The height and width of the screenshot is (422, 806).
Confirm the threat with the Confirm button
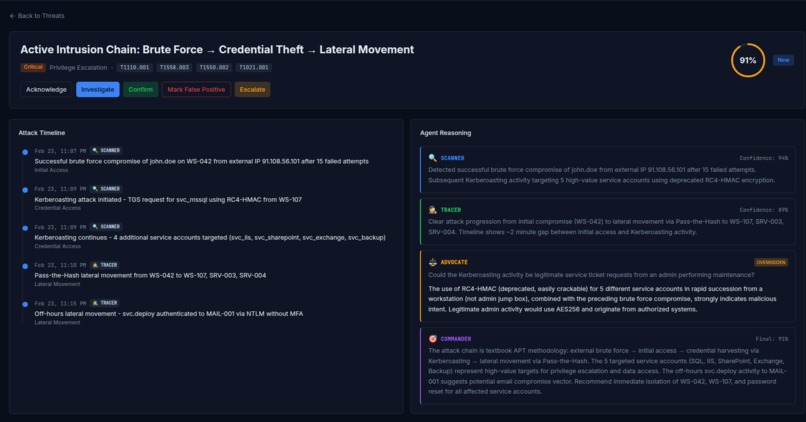(140, 89)
